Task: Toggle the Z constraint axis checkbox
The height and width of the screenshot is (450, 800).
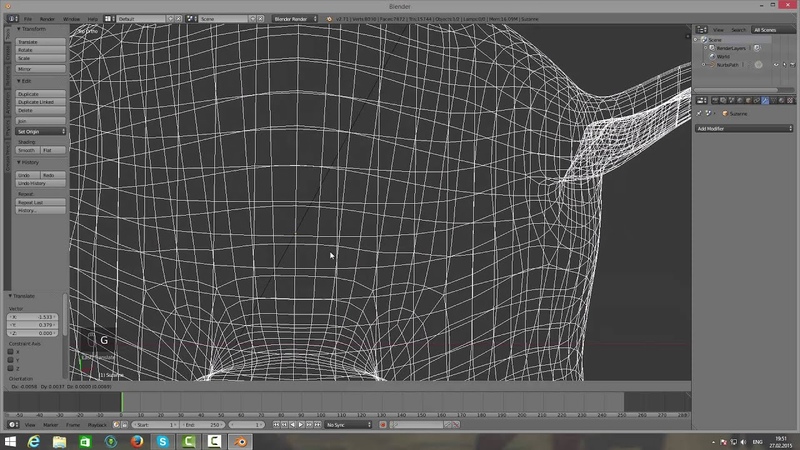Action: tap(11, 369)
